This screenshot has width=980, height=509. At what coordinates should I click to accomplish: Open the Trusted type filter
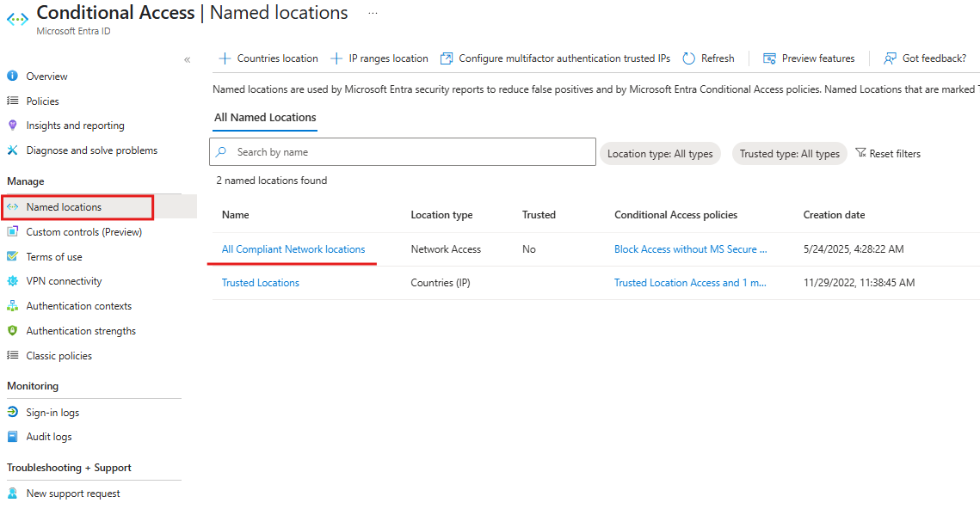[x=789, y=153]
